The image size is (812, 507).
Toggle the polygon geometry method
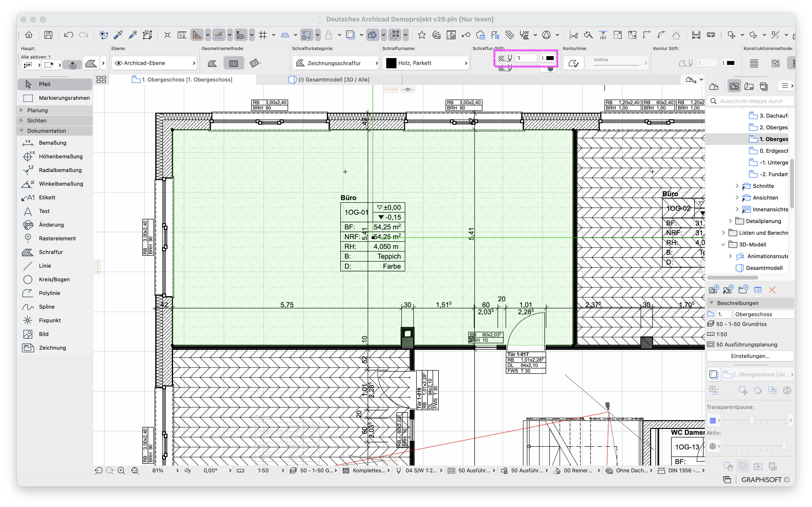(x=212, y=63)
